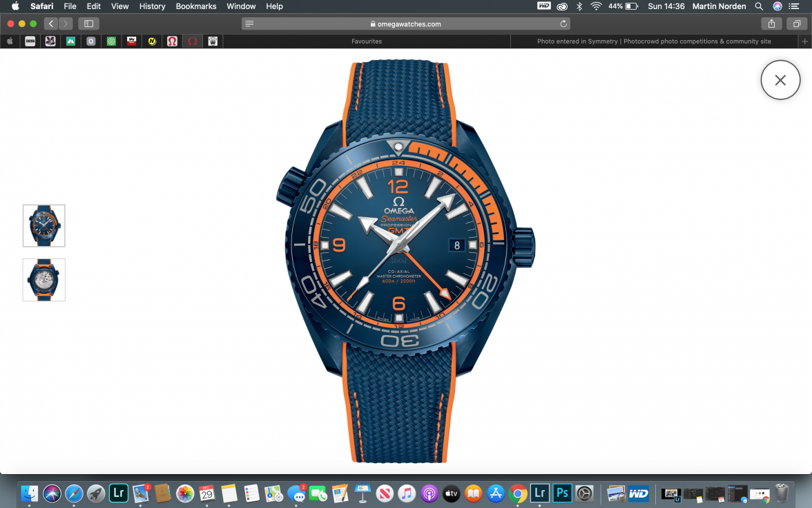Open the Window menu

click(241, 6)
